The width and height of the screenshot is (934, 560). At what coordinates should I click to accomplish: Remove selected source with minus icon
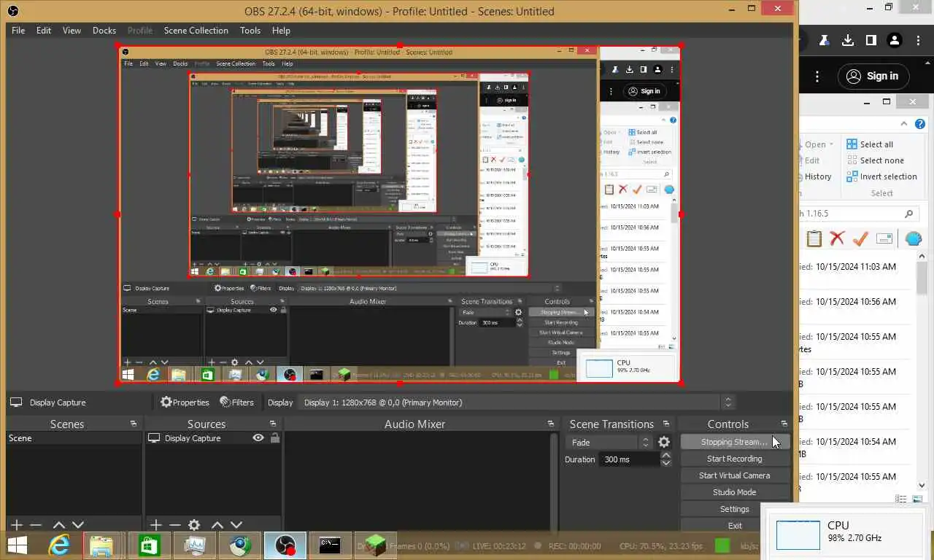coord(174,524)
